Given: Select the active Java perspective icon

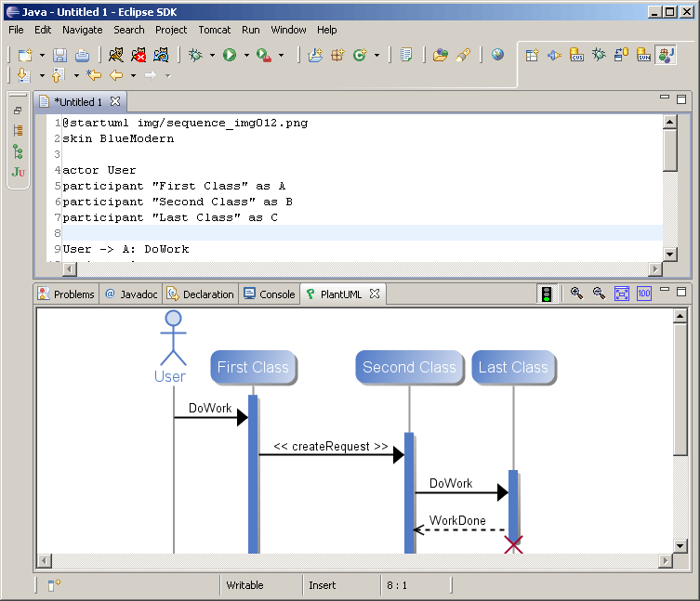Looking at the screenshot, I should pos(666,55).
